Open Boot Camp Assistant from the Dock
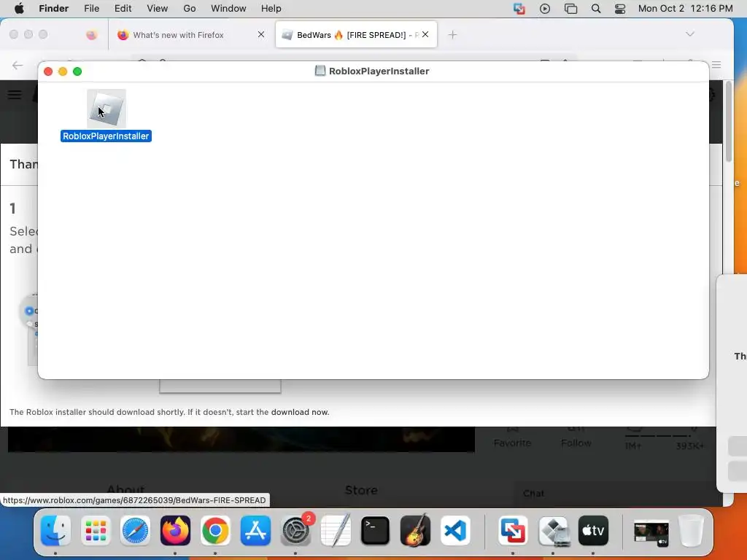This screenshot has height=560, width=747. click(x=553, y=531)
